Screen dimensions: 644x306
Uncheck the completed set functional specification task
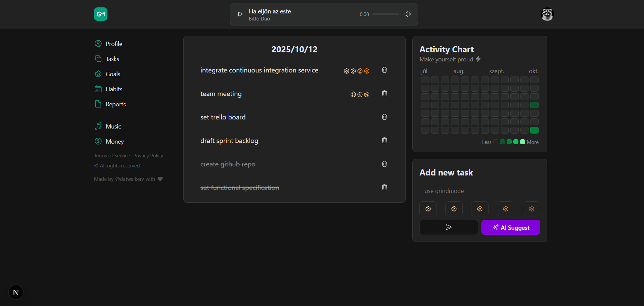click(x=240, y=188)
